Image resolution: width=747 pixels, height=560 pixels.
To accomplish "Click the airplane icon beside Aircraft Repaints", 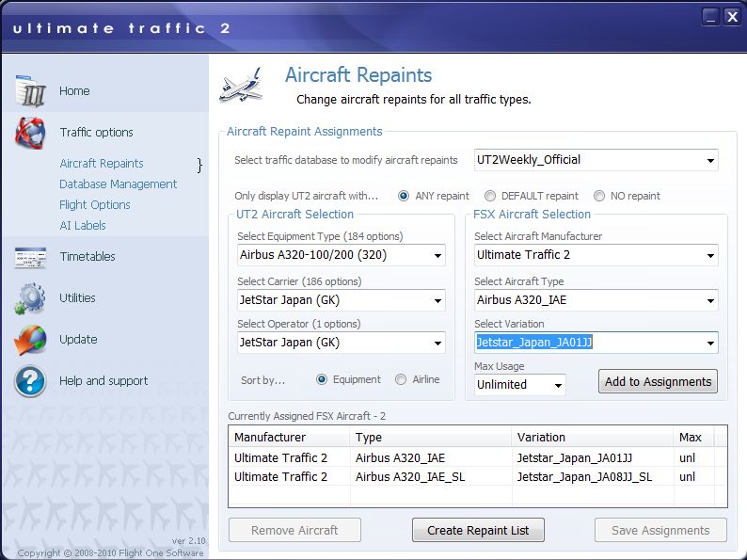I will pos(242,86).
